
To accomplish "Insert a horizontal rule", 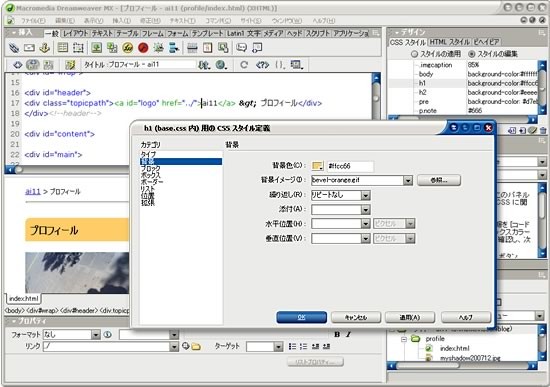I will [192, 48].
